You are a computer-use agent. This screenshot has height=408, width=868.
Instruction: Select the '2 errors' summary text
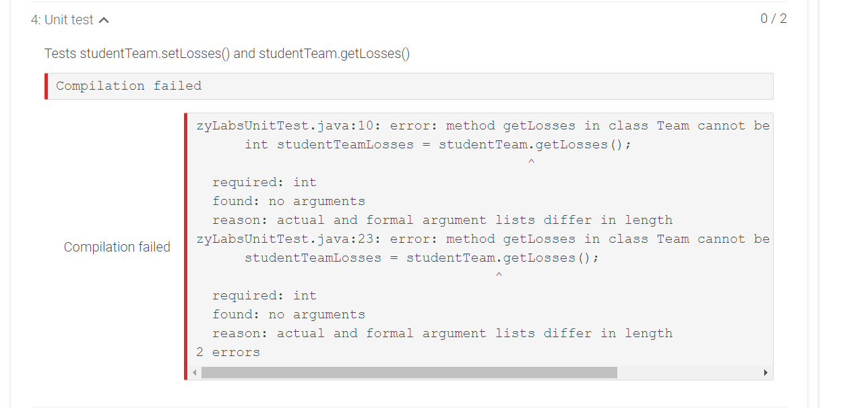[228, 351]
